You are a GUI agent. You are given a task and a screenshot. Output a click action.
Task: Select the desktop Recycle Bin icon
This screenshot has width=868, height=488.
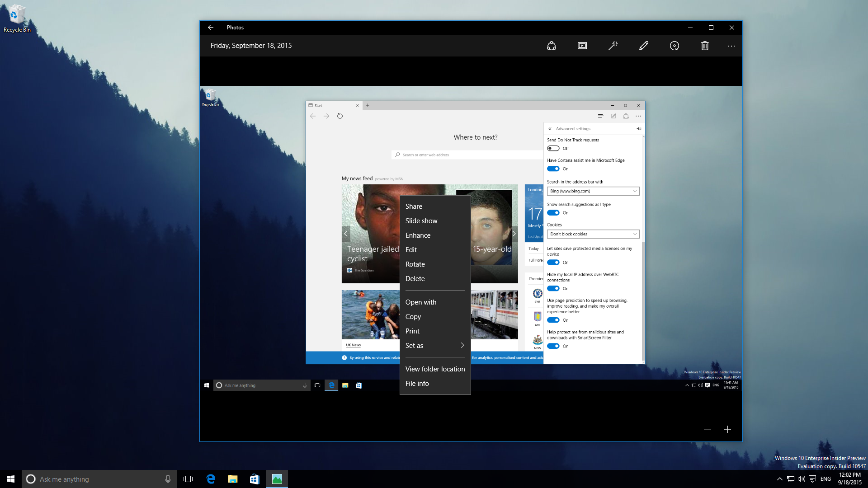coord(17,19)
